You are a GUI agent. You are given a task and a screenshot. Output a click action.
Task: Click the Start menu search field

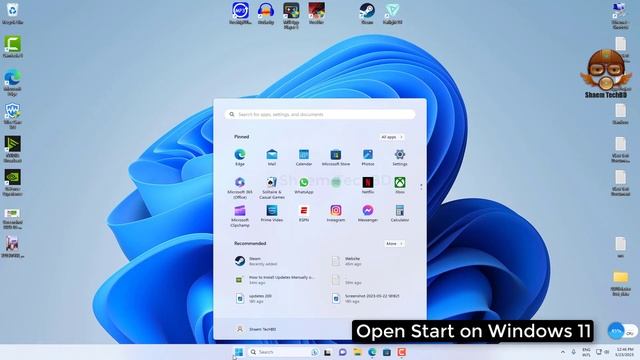pos(320,115)
